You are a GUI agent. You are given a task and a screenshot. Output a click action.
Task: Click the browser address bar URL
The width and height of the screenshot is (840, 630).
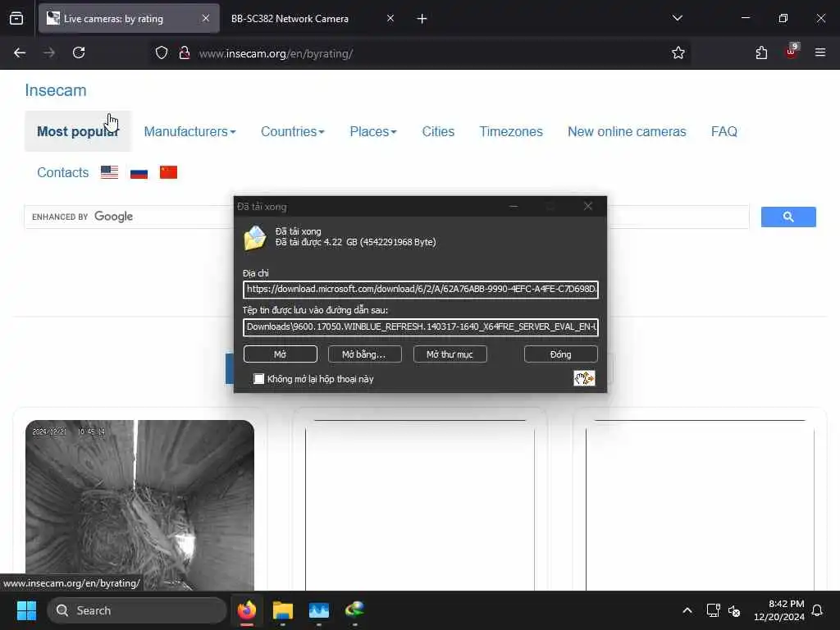click(x=276, y=53)
